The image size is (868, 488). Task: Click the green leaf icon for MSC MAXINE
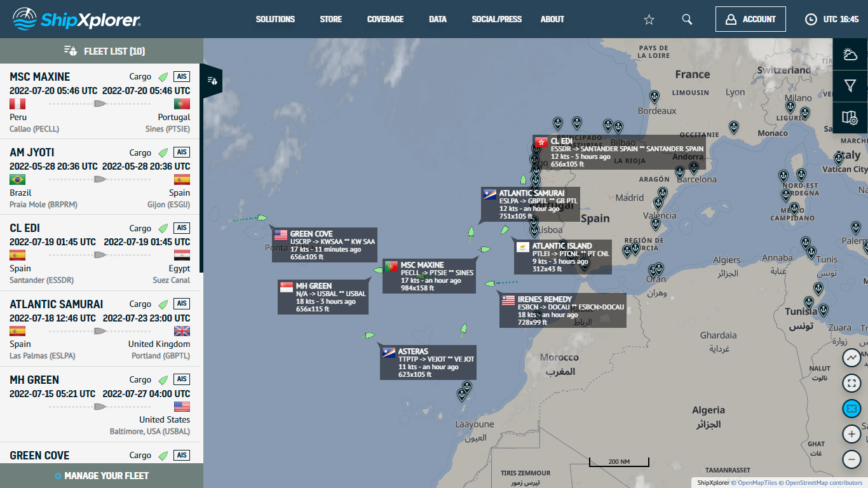tap(163, 77)
